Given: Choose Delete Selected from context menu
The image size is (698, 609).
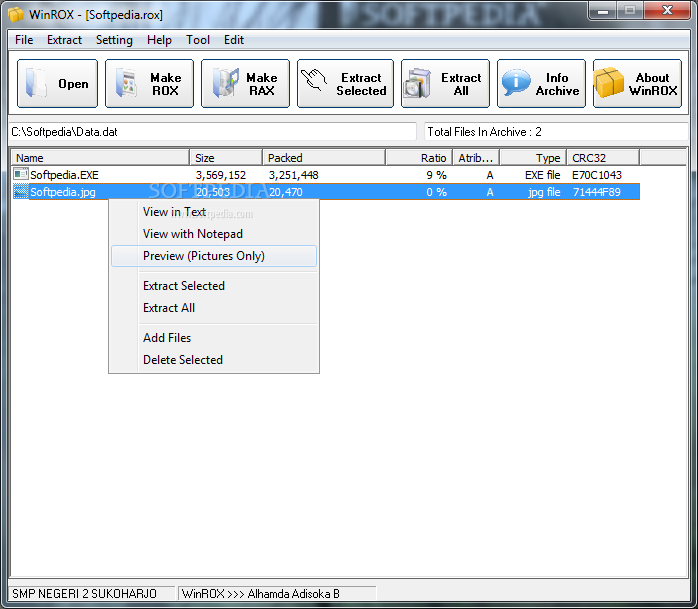Looking at the screenshot, I should (214, 360).
